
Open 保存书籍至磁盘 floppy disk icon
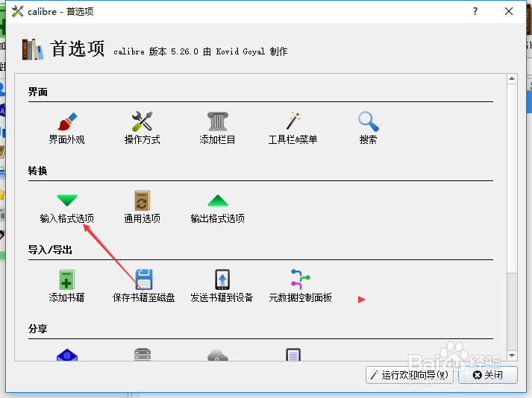click(144, 279)
